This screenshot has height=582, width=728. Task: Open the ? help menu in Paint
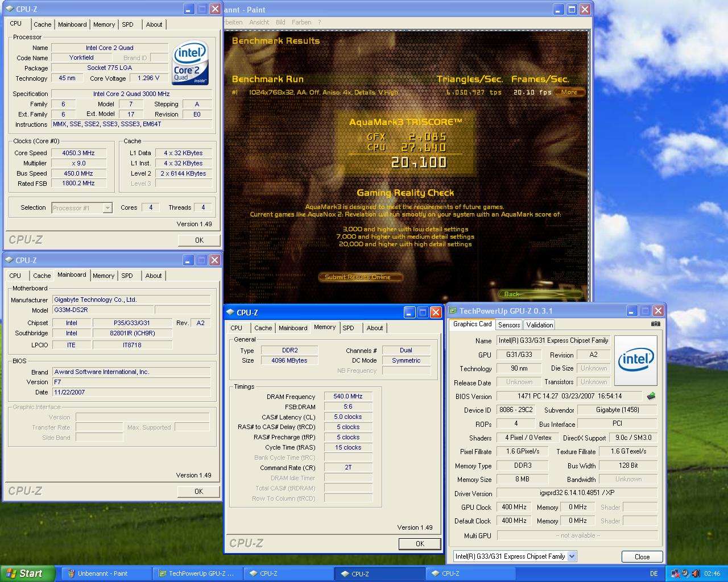coord(319,22)
